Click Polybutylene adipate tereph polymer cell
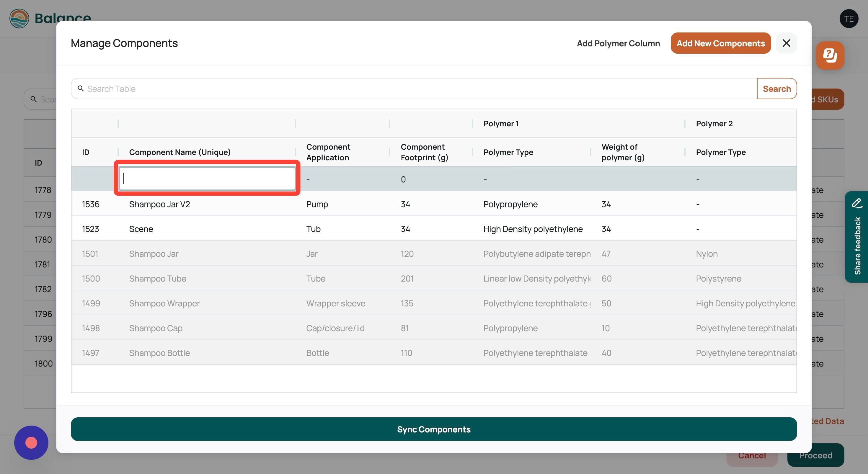 point(537,254)
